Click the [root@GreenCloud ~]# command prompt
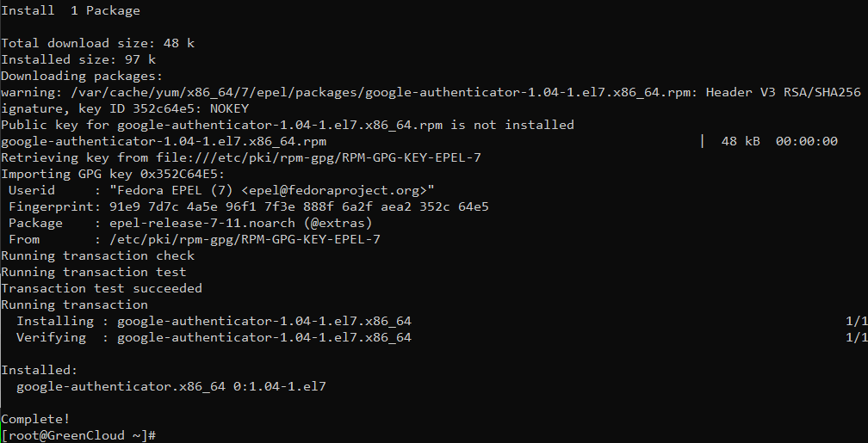 pos(79,436)
